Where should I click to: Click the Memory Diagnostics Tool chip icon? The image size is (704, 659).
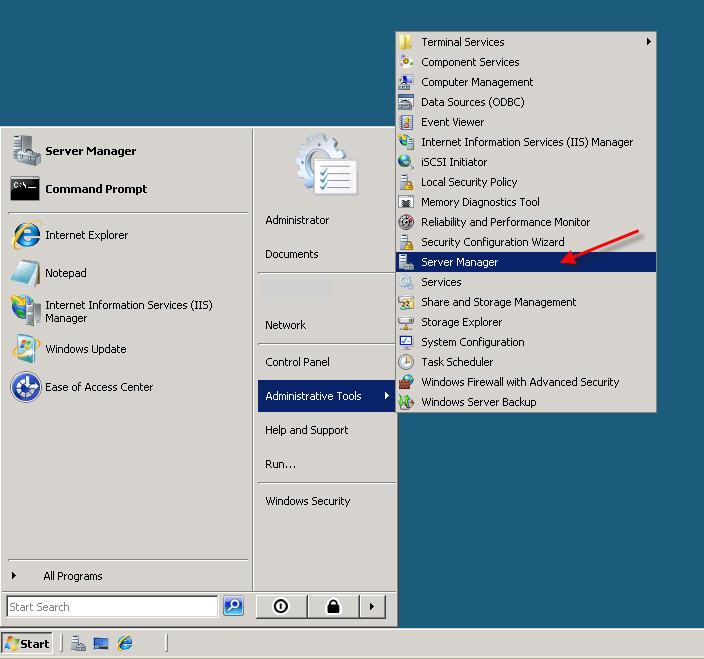pyautogui.click(x=406, y=202)
